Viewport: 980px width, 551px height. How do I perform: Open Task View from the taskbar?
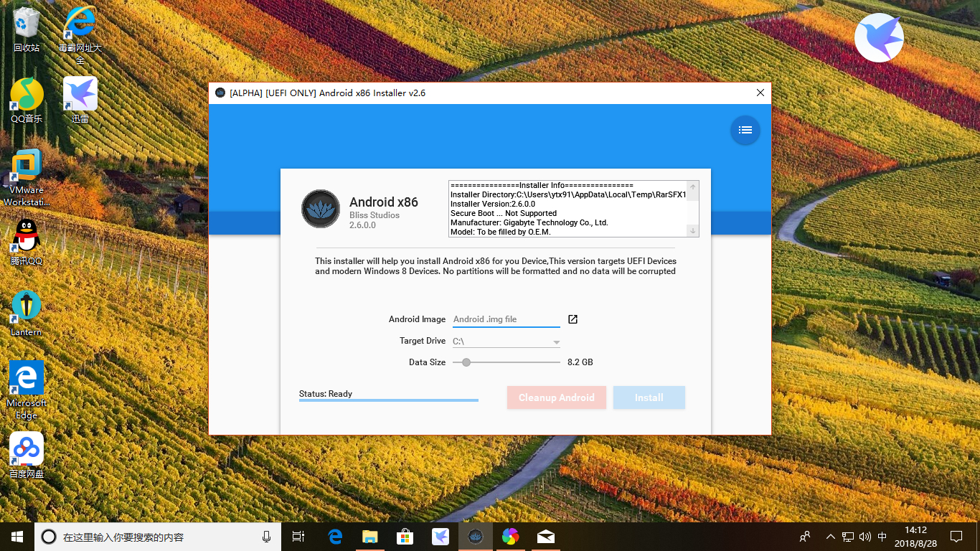point(298,537)
